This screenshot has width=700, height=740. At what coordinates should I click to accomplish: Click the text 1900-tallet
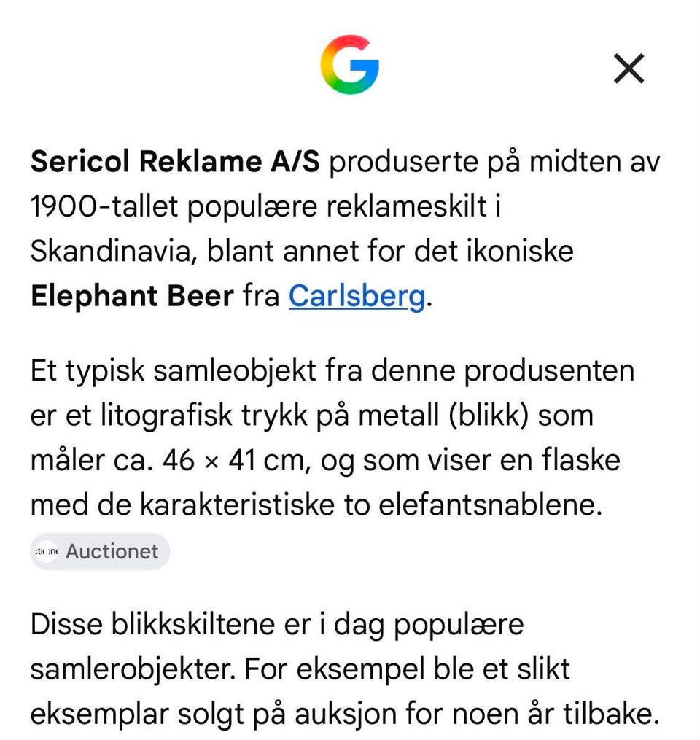tap(104, 207)
